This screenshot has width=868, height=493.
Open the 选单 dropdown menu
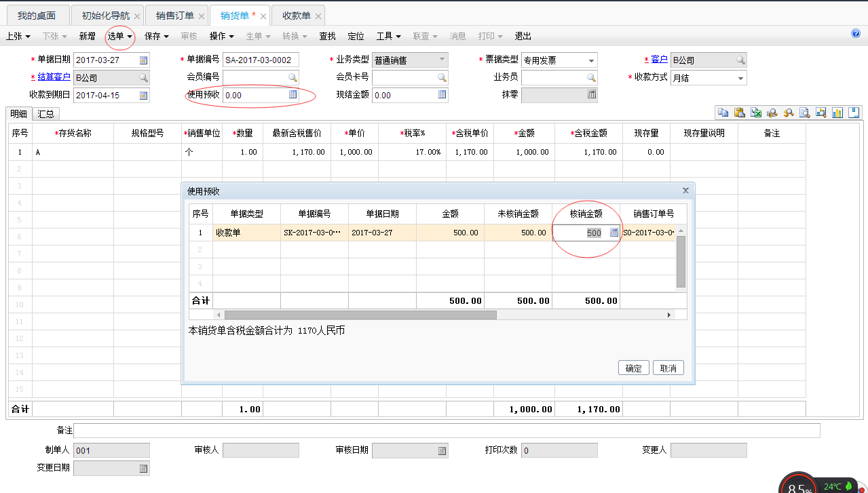119,36
